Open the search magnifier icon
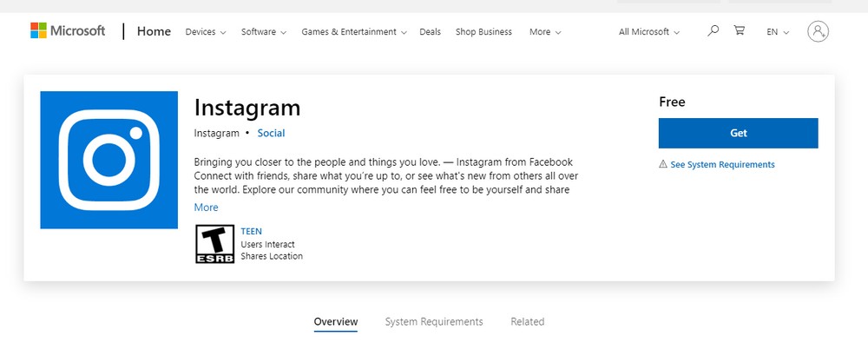The height and width of the screenshot is (356, 868). [x=713, y=30]
